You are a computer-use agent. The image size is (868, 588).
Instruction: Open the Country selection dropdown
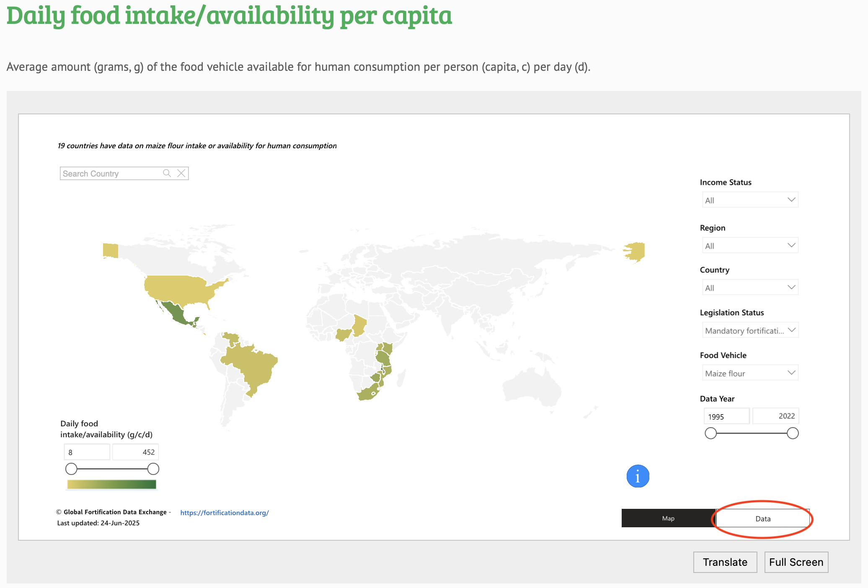(749, 287)
